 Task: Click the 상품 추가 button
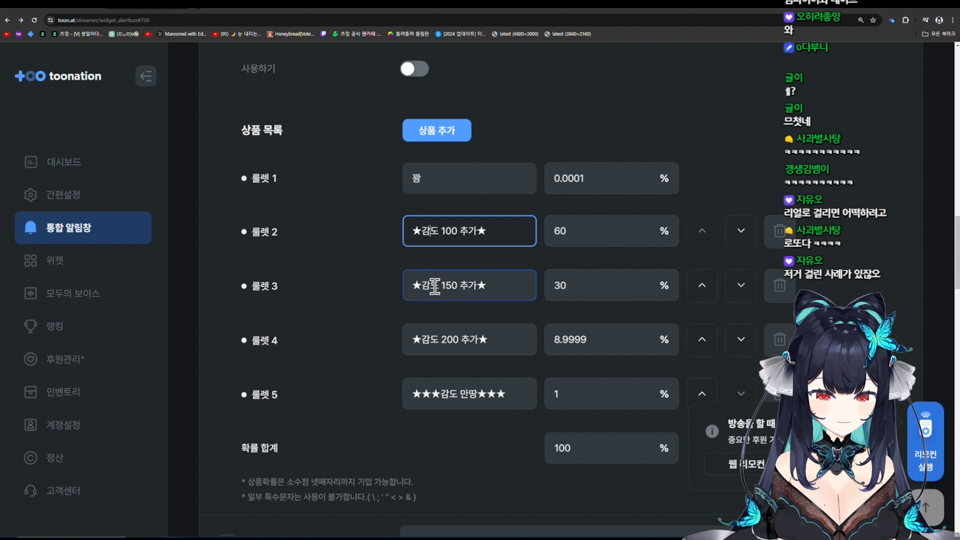click(437, 130)
